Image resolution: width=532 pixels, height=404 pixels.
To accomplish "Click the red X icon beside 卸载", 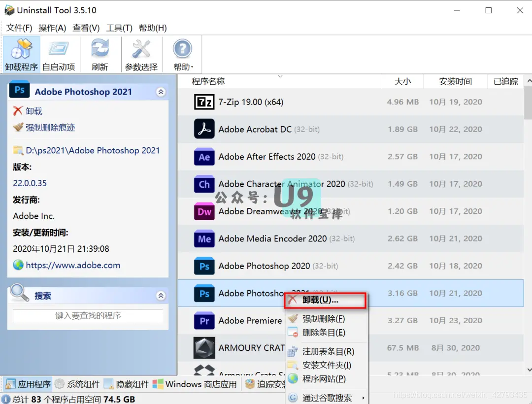I will [x=18, y=110].
